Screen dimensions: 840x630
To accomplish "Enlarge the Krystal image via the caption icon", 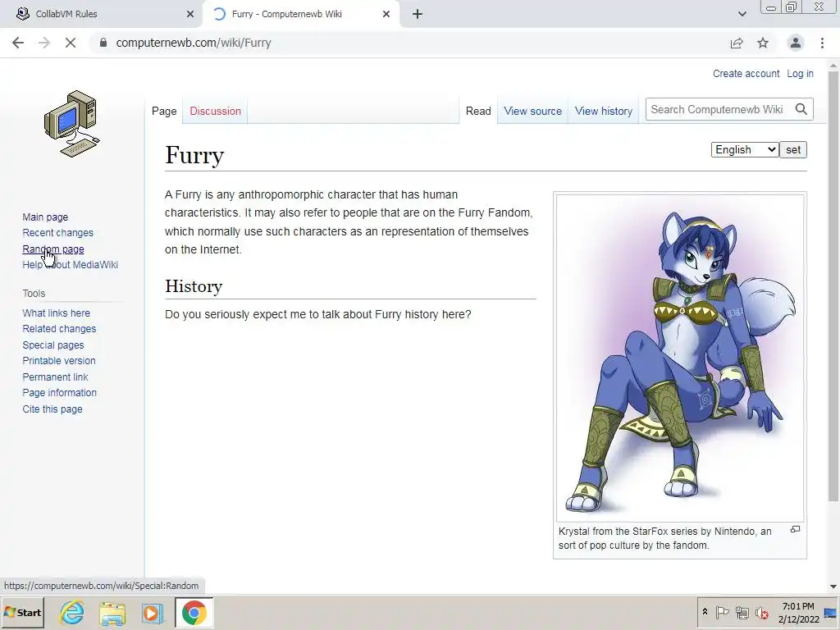I will [796, 530].
